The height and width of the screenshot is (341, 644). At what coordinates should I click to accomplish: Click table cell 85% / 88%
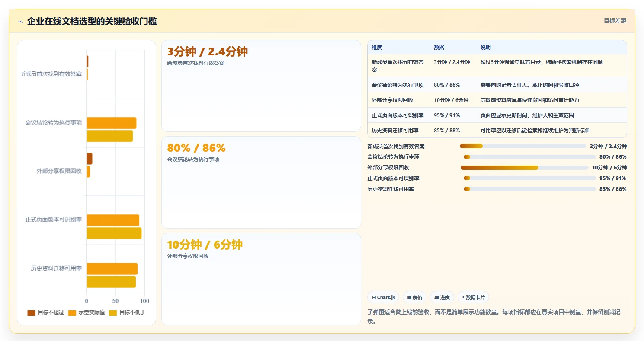(447, 131)
